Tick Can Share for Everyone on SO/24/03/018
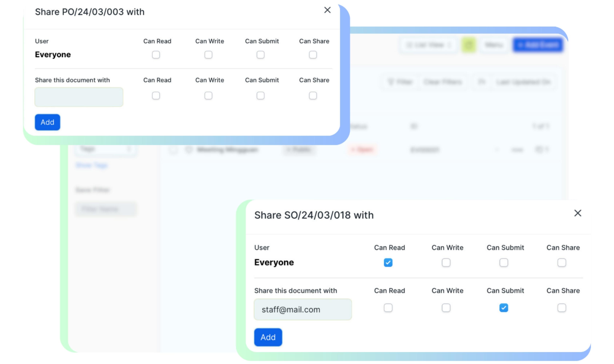Image resolution: width=614 pixels, height=364 pixels. pyautogui.click(x=561, y=263)
